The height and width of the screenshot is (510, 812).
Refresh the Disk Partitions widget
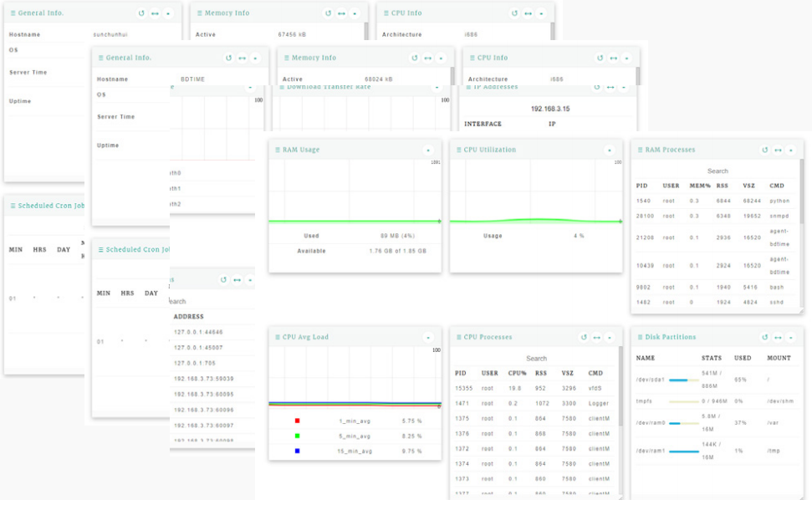click(764, 337)
